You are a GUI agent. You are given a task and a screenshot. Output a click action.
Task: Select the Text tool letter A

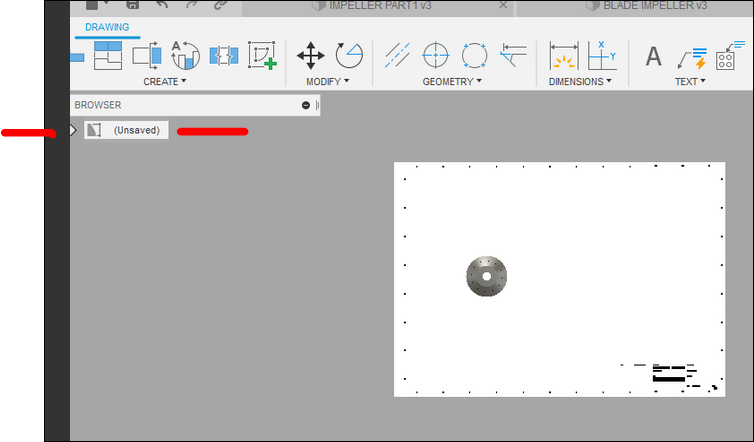(653, 56)
